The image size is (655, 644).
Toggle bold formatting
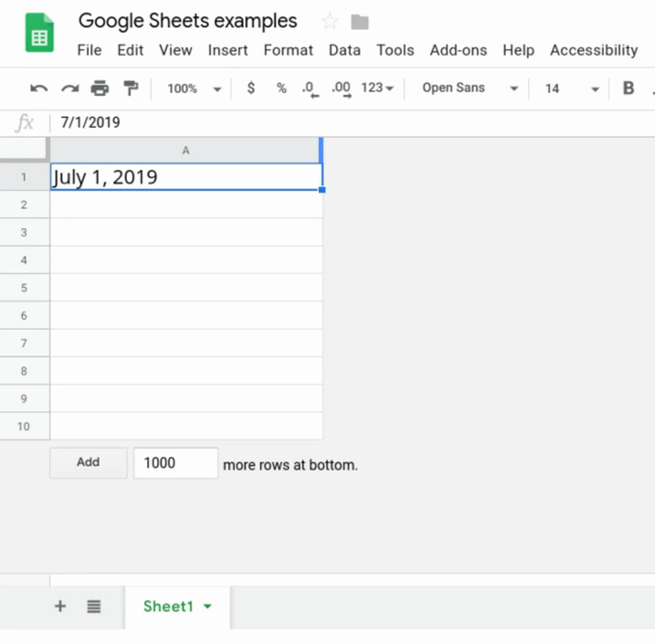(x=628, y=88)
